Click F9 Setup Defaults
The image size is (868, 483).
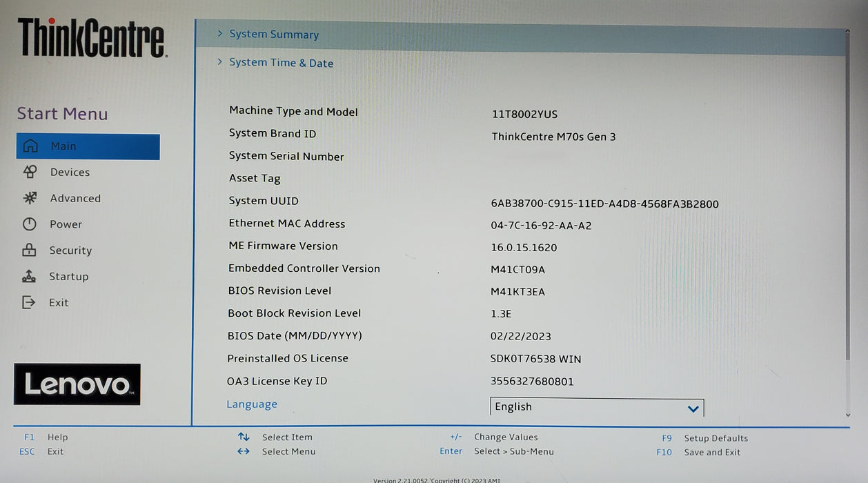tap(704, 438)
